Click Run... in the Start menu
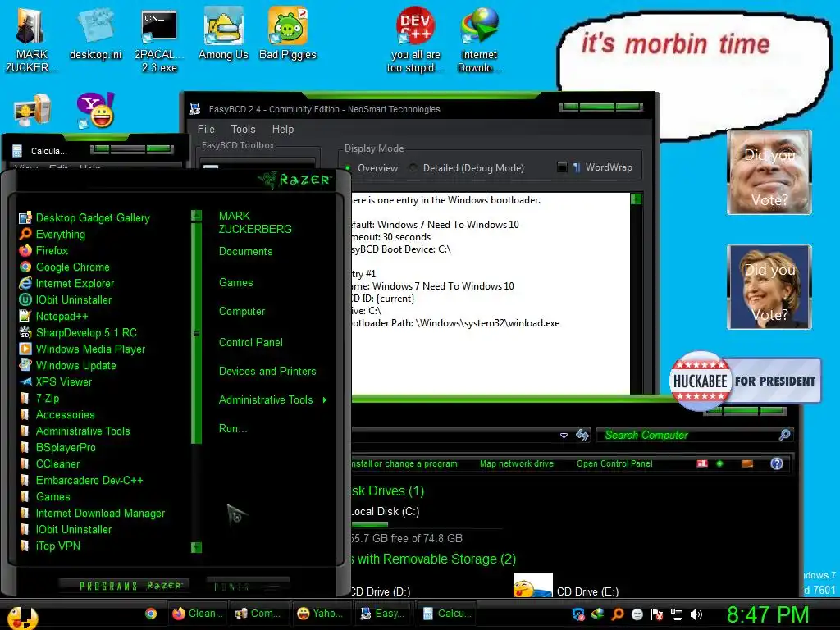 point(233,428)
